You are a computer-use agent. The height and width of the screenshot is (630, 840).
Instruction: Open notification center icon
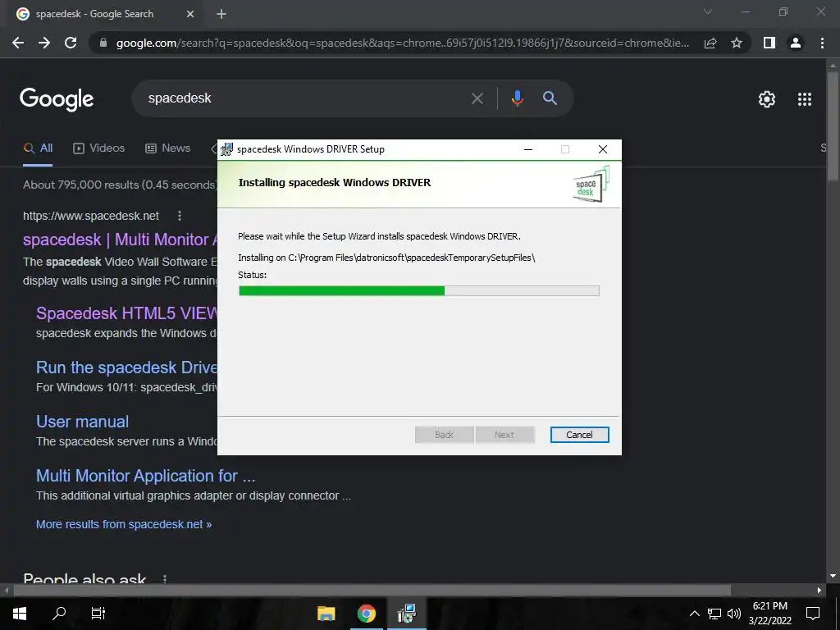coord(813,614)
